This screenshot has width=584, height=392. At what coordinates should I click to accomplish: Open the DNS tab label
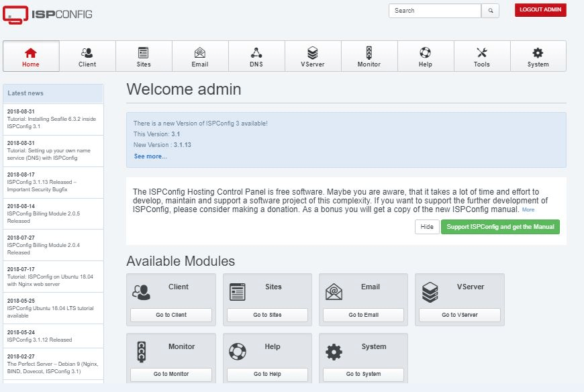256,64
